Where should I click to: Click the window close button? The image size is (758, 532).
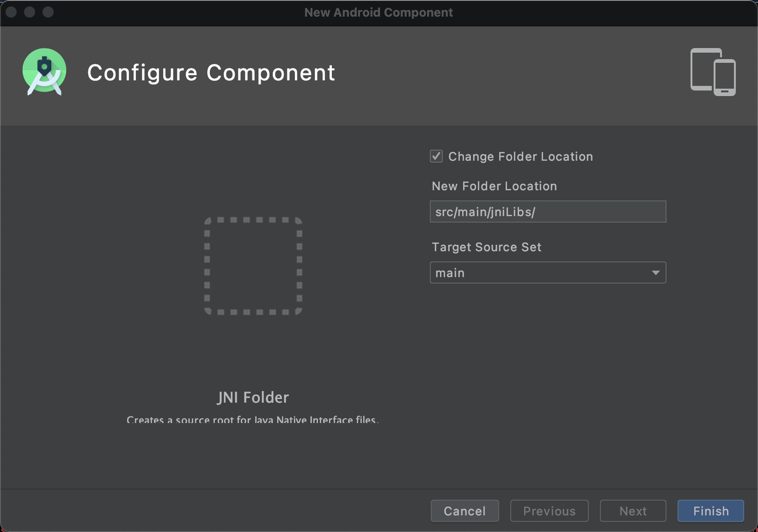click(x=12, y=12)
